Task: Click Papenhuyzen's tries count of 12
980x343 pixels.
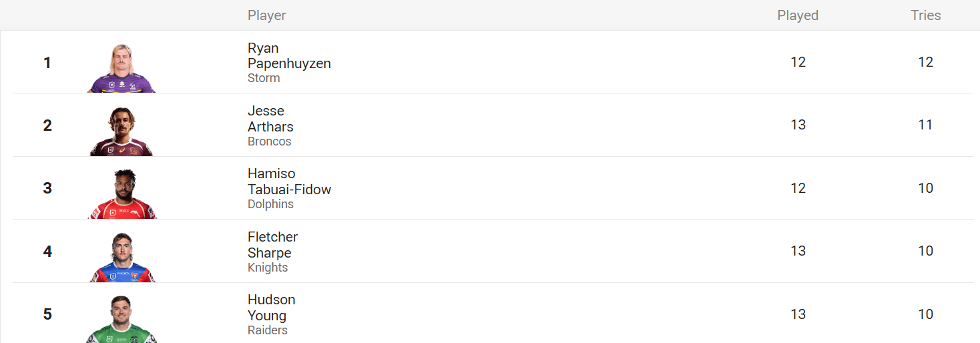Action: coord(925,62)
